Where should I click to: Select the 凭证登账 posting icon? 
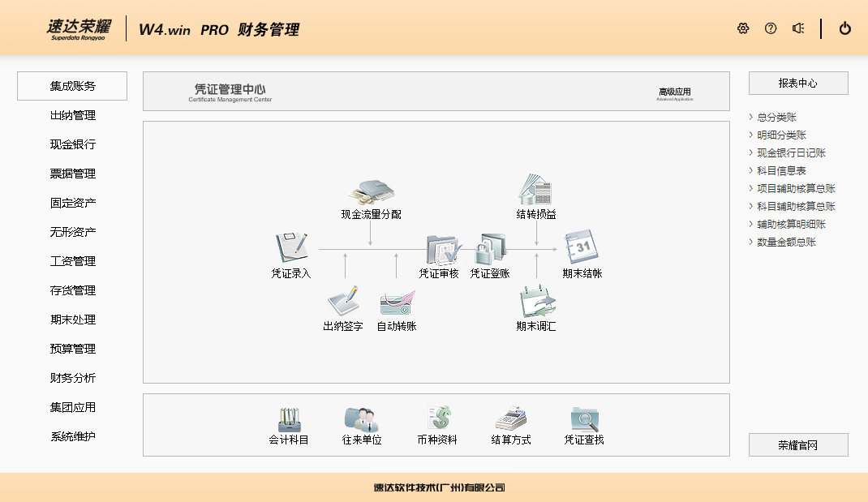tap(490, 249)
